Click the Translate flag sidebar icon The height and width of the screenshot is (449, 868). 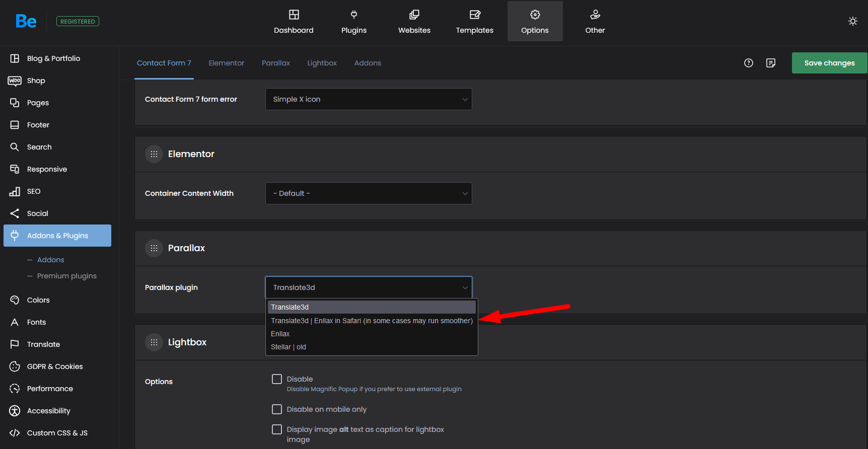pyautogui.click(x=15, y=344)
